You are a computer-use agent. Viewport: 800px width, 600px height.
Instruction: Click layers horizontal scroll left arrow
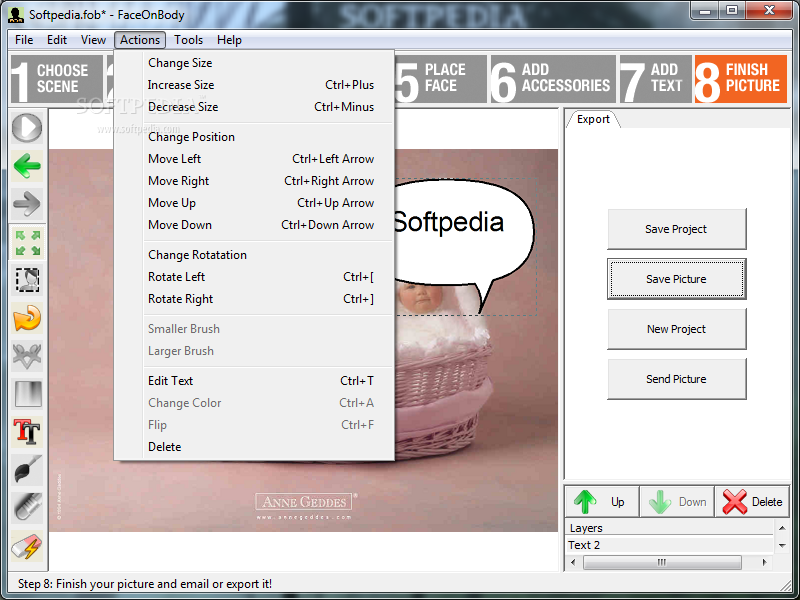[x=573, y=562]
